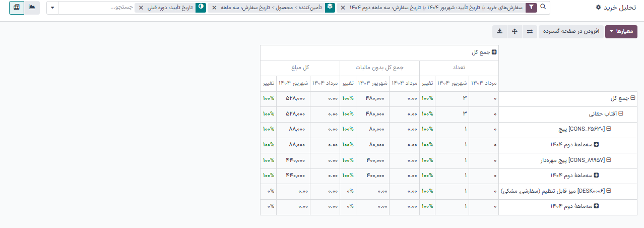Screen dimensions: 644x228
Task: Sort by the تعداد column header
Action: point(459,68)
